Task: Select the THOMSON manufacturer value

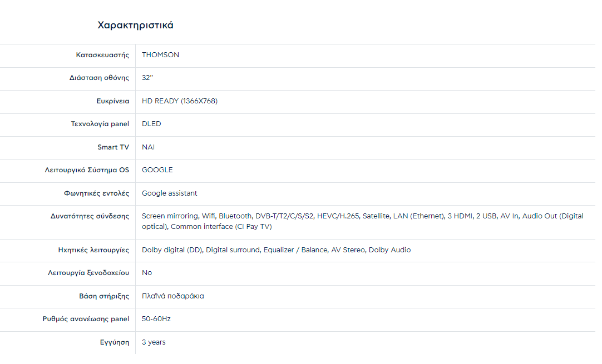Action: click(160, 55)
